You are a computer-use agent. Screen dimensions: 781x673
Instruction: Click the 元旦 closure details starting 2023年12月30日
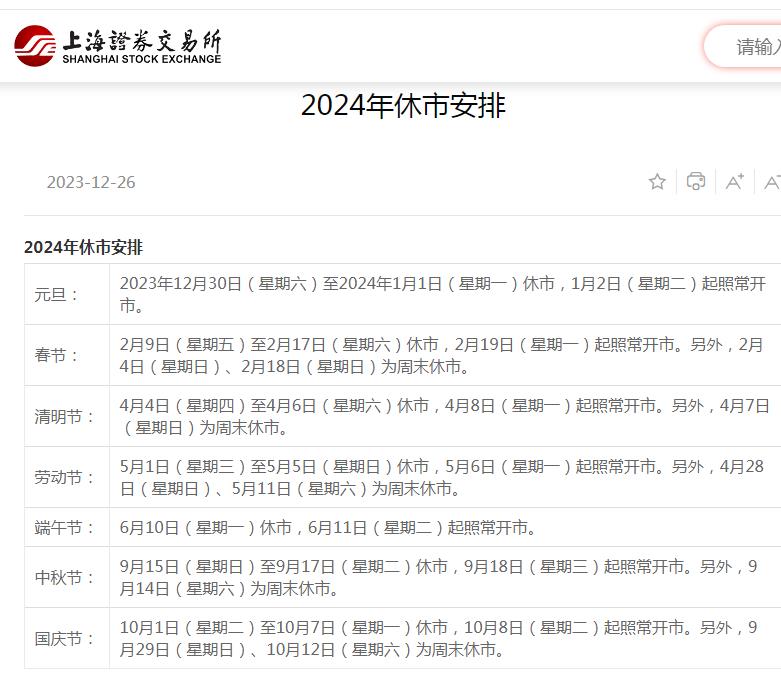tap(442, 294)
